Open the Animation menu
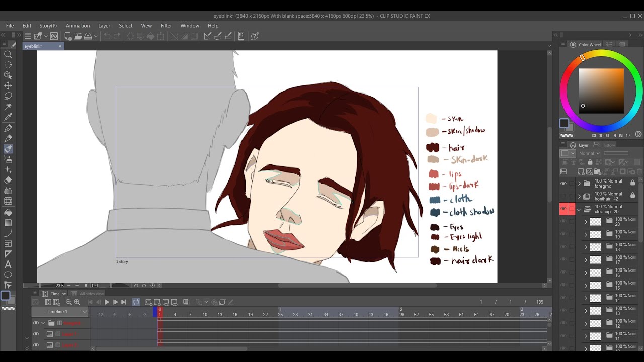 [x=77, y=26]
